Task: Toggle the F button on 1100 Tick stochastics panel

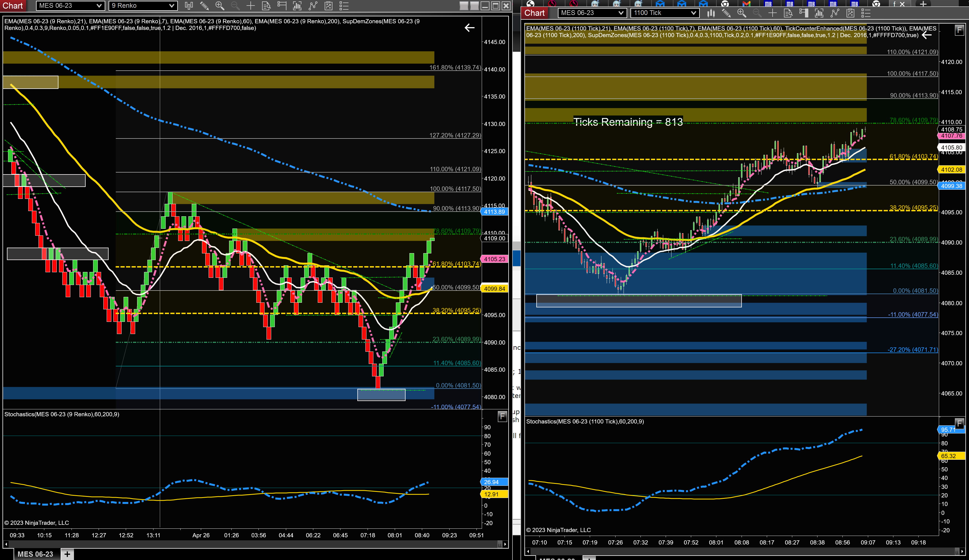Action: (959, 423)
